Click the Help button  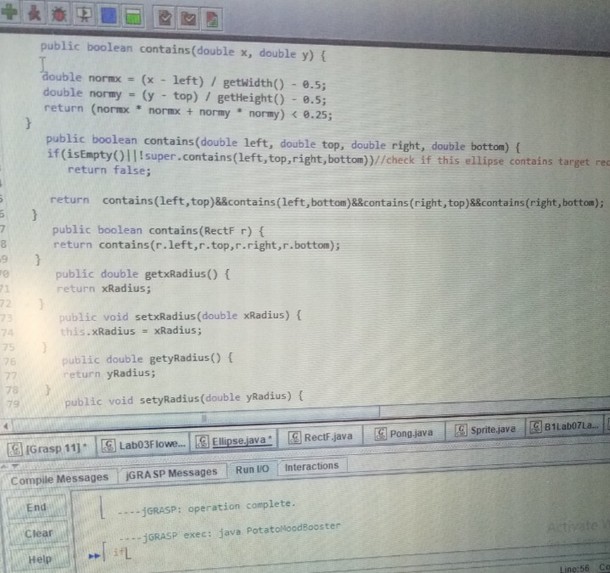[40, 559]
